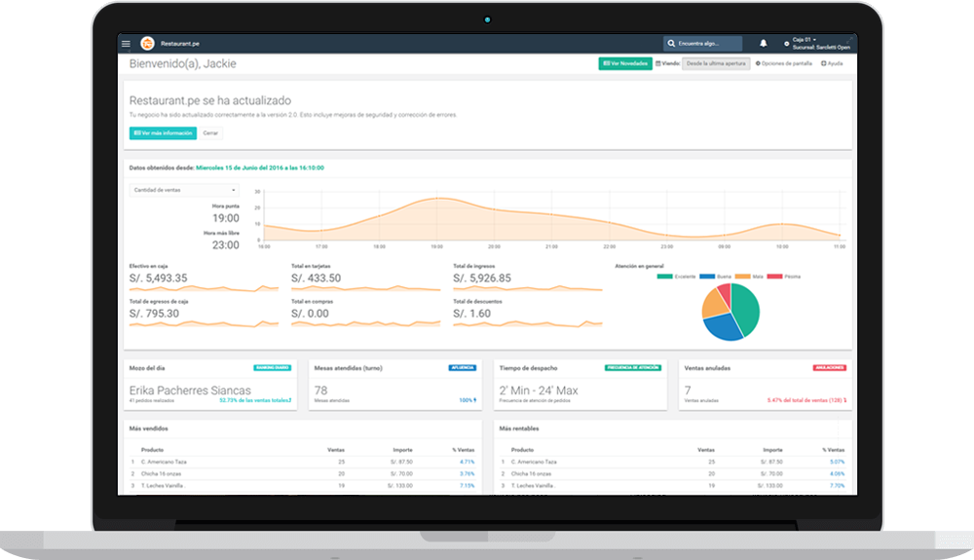Open Opciones de pantalla settings

783,63
